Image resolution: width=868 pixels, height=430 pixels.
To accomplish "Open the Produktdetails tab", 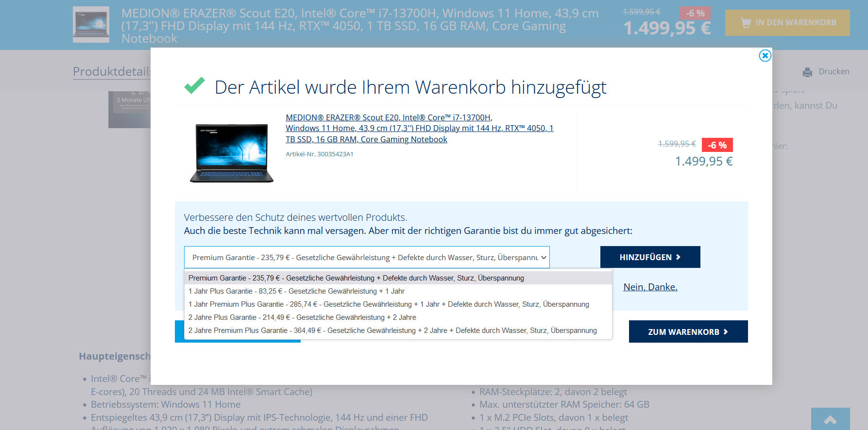I will (x=112, y=72).
